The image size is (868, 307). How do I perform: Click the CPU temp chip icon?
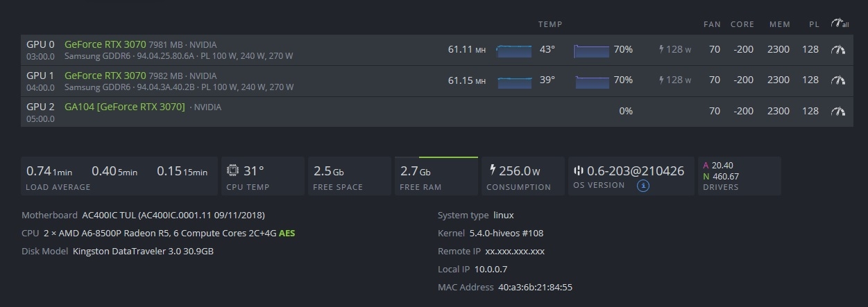click(x=232, y=170)
